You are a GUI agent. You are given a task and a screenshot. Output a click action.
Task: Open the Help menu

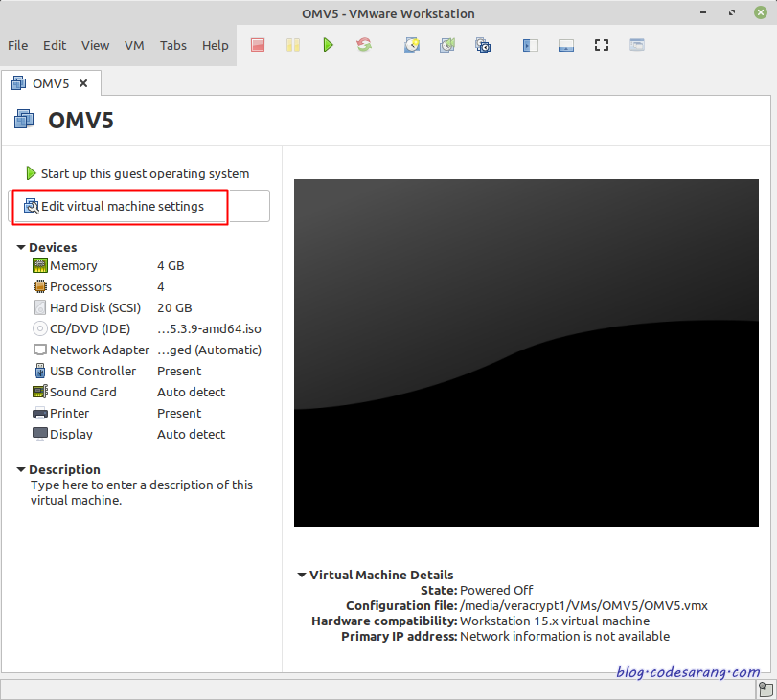215,46
